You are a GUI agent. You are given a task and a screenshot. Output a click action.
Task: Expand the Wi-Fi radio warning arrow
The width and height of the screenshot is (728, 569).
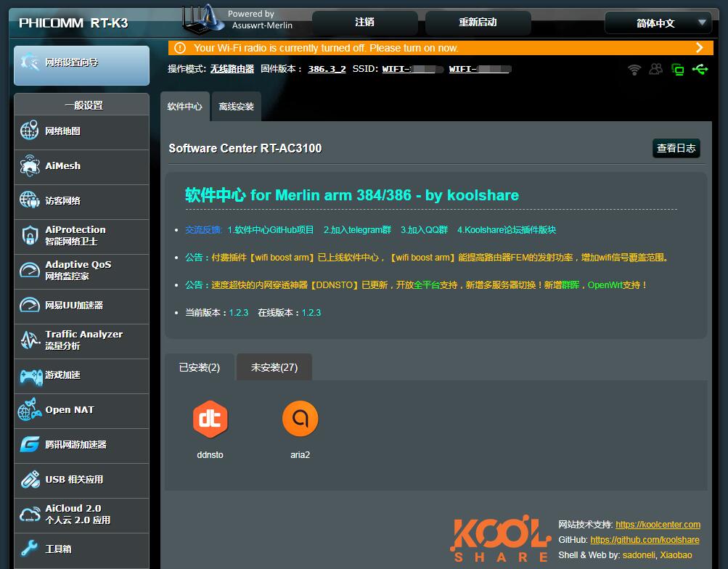(699, 48)
